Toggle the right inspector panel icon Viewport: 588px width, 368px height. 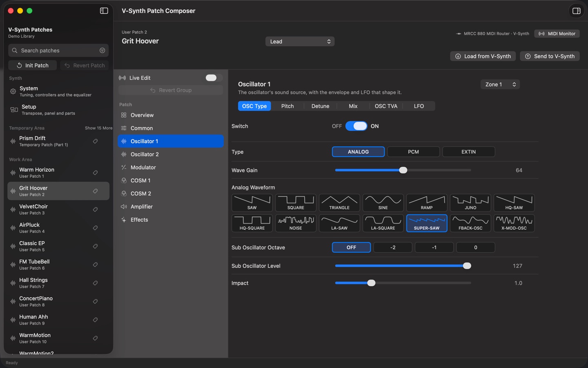tap(577, 11)
